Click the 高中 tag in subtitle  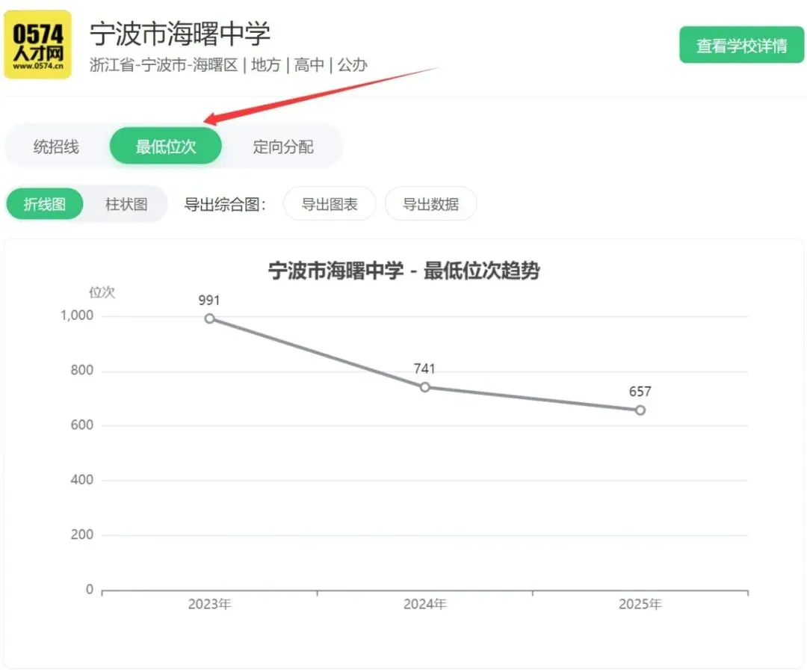click(x=309, y=65)
